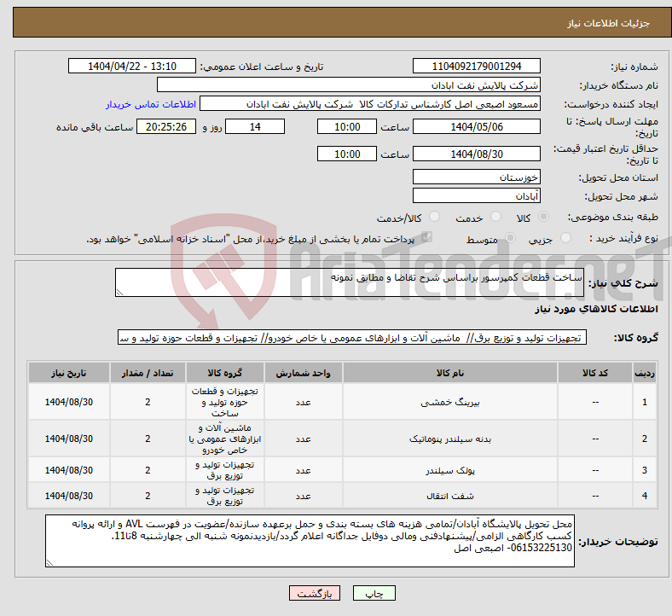Click the نام دستگاه خریدار field
672x616 pixels.
349,84
